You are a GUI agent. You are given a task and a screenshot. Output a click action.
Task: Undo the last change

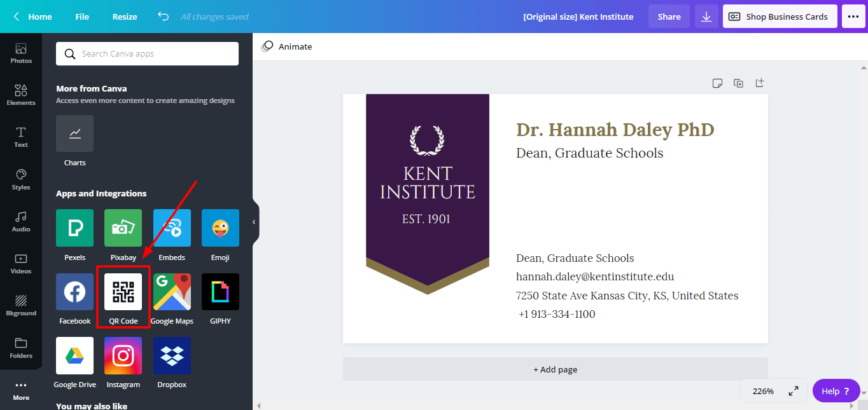point(164,17)
